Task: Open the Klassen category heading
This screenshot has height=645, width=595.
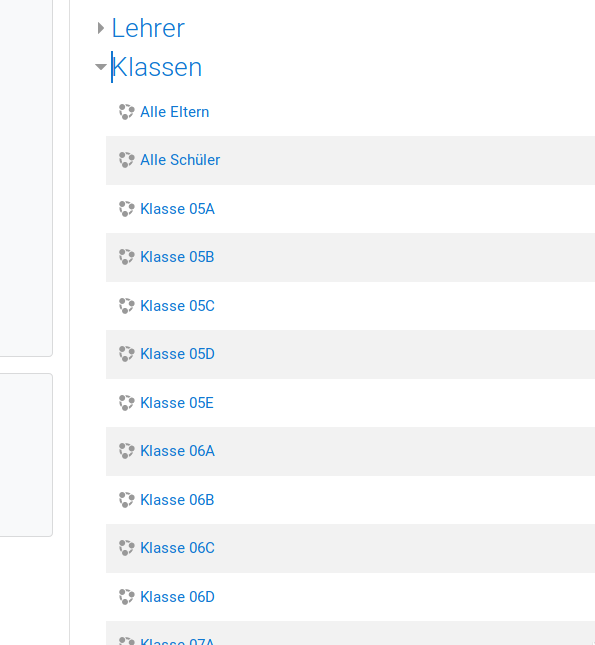Action: click(157, 67)
